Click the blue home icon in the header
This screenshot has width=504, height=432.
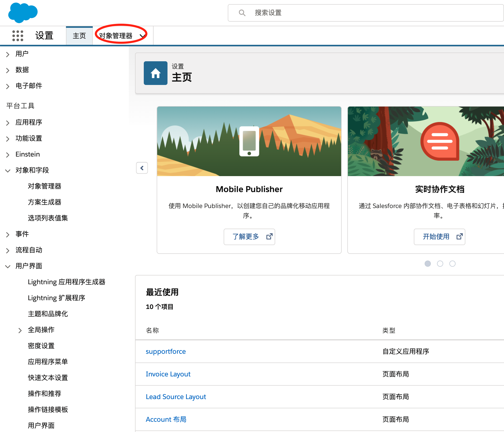(x=156, y=73)
